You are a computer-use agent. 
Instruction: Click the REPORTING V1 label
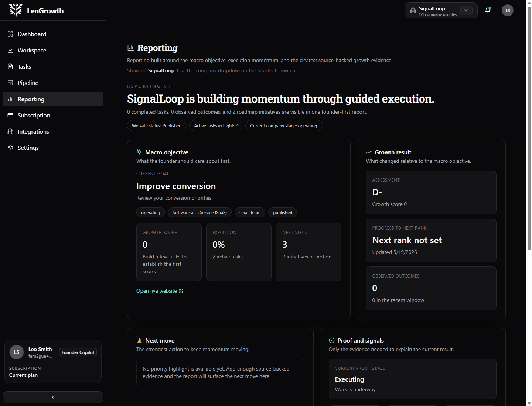pyautogui.click(x=149, y=86)
